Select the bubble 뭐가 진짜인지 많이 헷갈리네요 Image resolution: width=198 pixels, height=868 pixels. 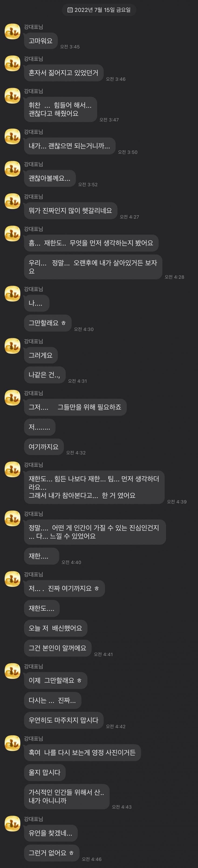71,211
